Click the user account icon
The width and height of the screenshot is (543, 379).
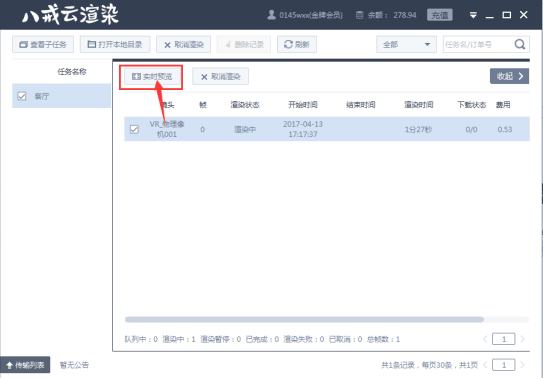tap(272, 15)
